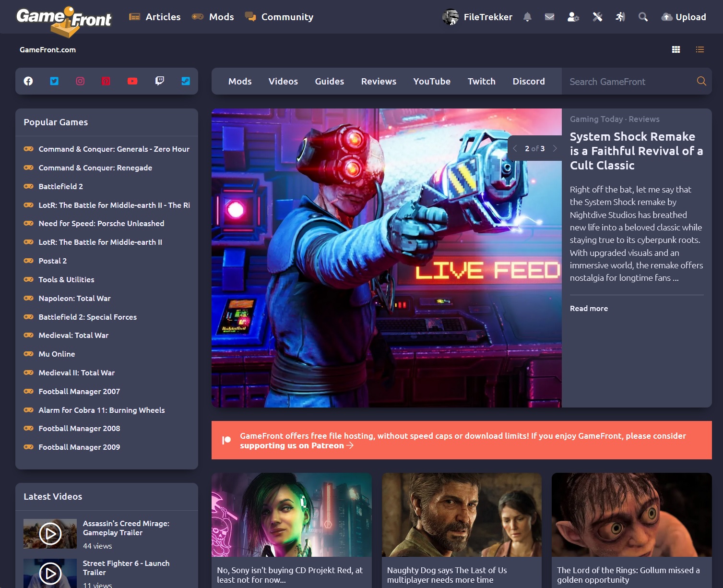Open GameFront Facebook page icon
Viewport: 723px width, 588px height.
click(28, 81)
